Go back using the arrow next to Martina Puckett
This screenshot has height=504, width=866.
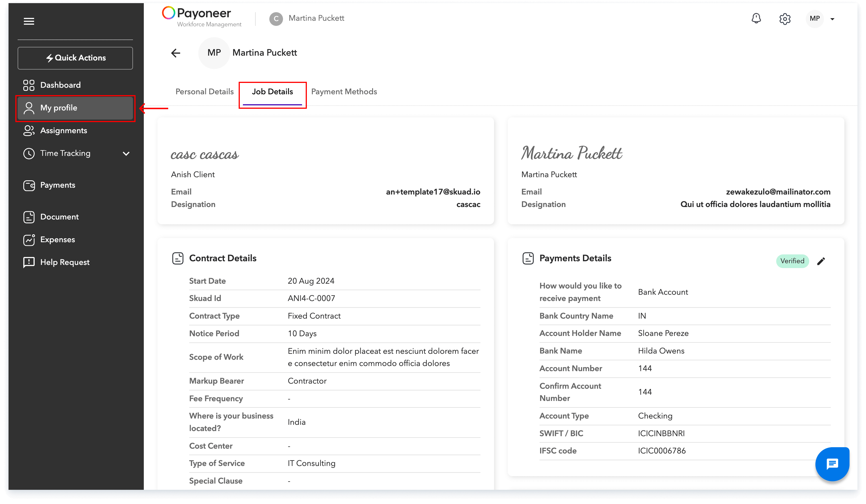[x=176, y=53]
